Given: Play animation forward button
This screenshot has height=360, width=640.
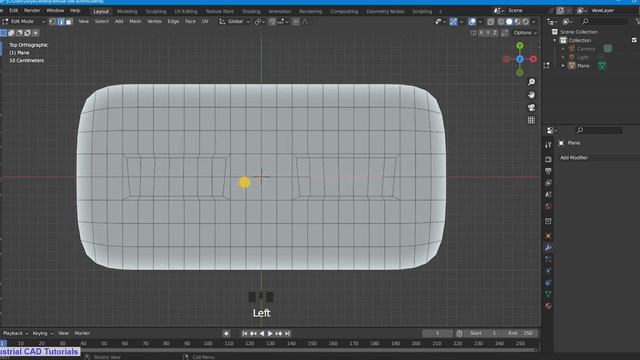Looking at the screenshot, I should [270, 333].
